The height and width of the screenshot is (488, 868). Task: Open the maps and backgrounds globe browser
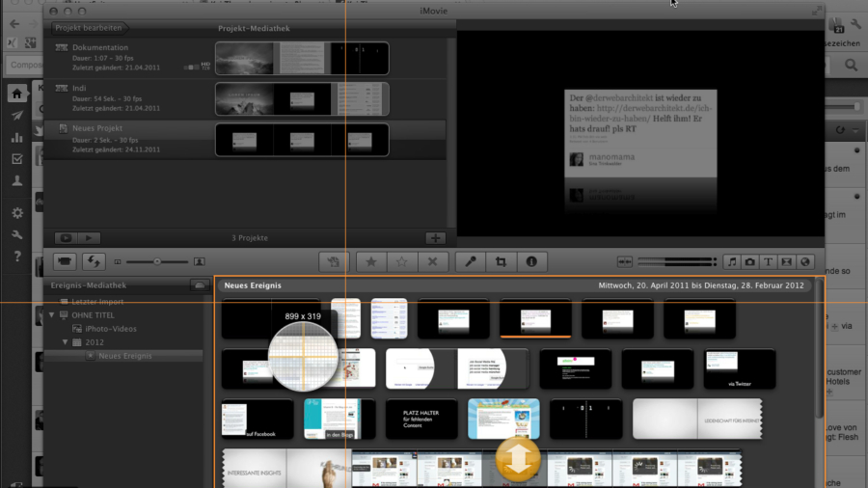click(805, 261)
